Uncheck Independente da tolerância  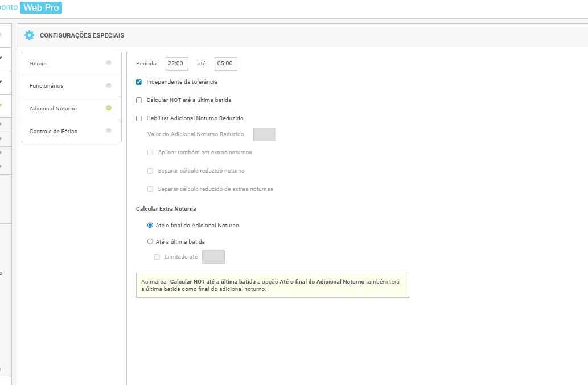pos(139,82)
